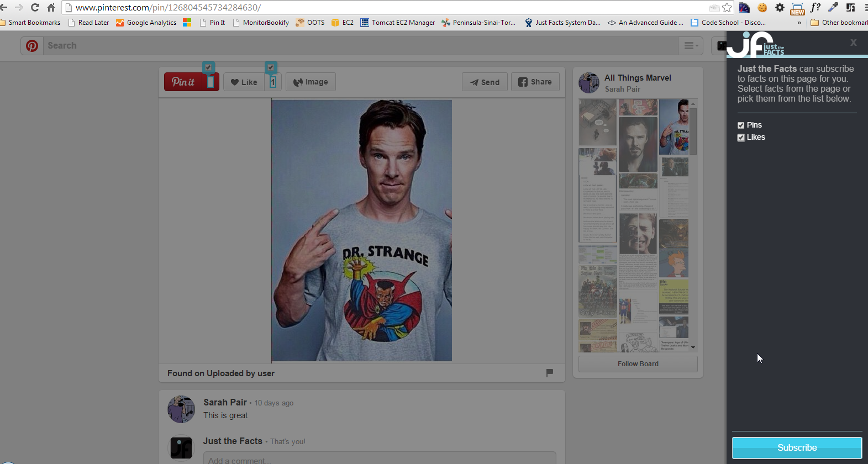Open the EC2 bookmark
868x464 pixels.
[x=343, y=23]
